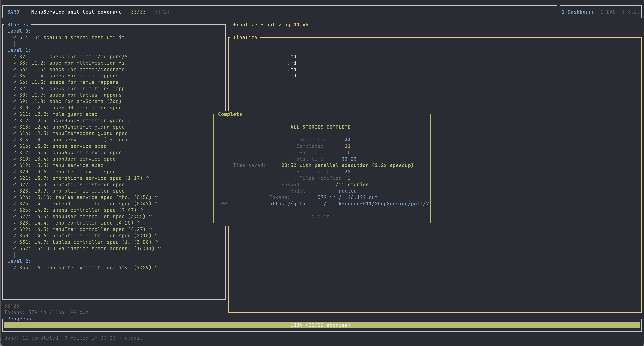Click the up arrow on S32 DTO validation
The height and width of the screenshot is (346, 644).
(x=159, y=248)
